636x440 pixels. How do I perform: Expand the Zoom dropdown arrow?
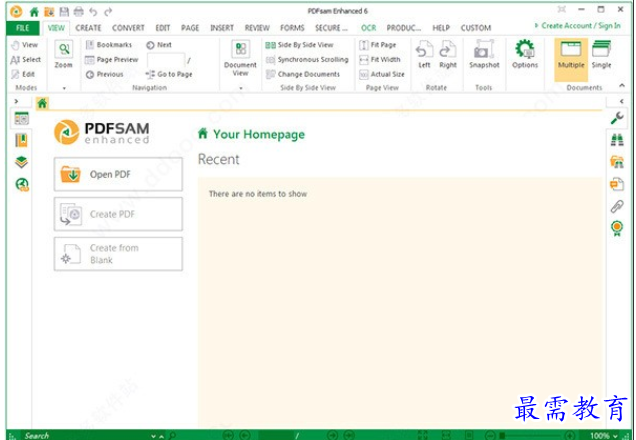click(64, 88)
